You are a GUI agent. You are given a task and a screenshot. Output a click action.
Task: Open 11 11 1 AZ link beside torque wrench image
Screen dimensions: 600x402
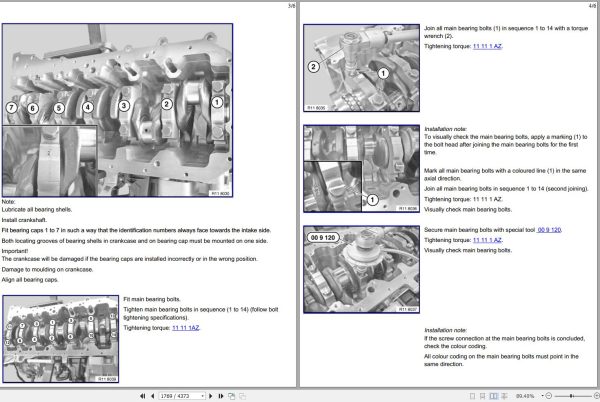coord(487,46)
